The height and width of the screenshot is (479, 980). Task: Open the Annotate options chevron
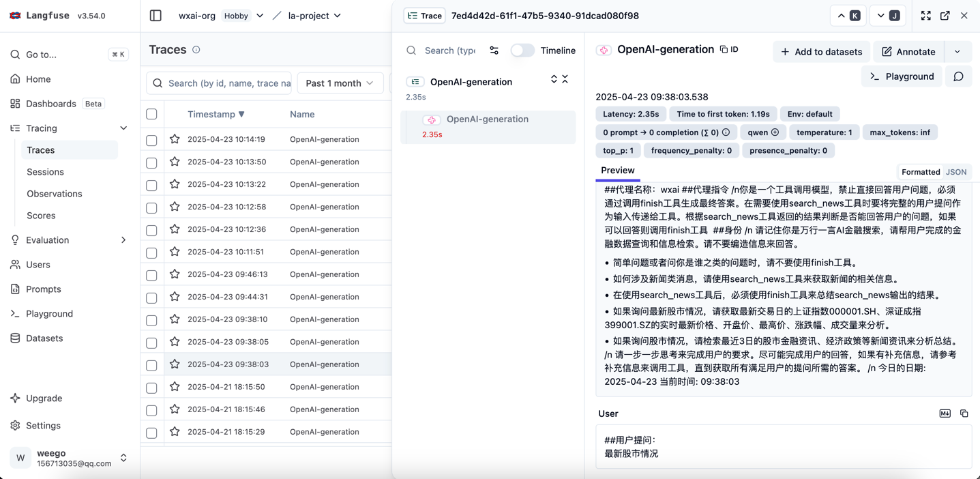957,52
